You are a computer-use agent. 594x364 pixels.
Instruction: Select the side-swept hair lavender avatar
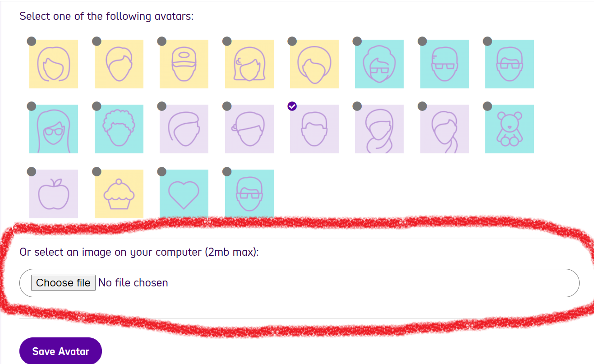184,129
